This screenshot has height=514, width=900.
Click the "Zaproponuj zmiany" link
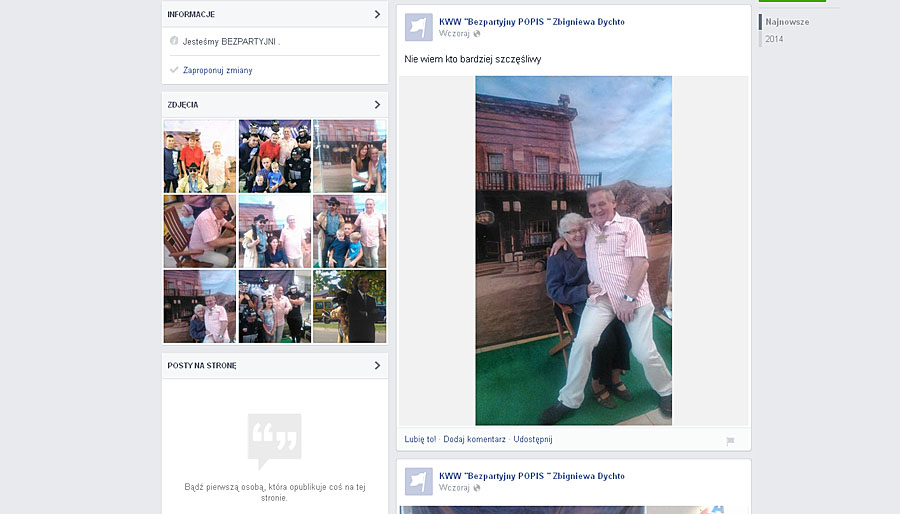[217, 70]
